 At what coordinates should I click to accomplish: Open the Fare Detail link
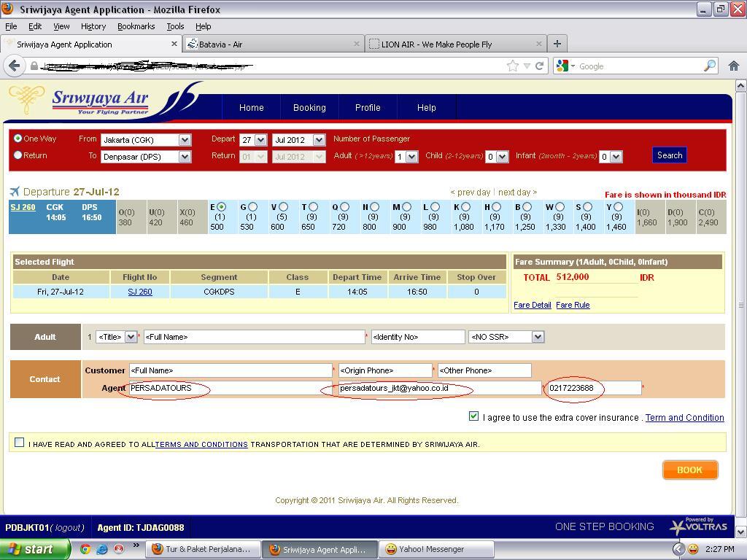click(x=532, y=306)
